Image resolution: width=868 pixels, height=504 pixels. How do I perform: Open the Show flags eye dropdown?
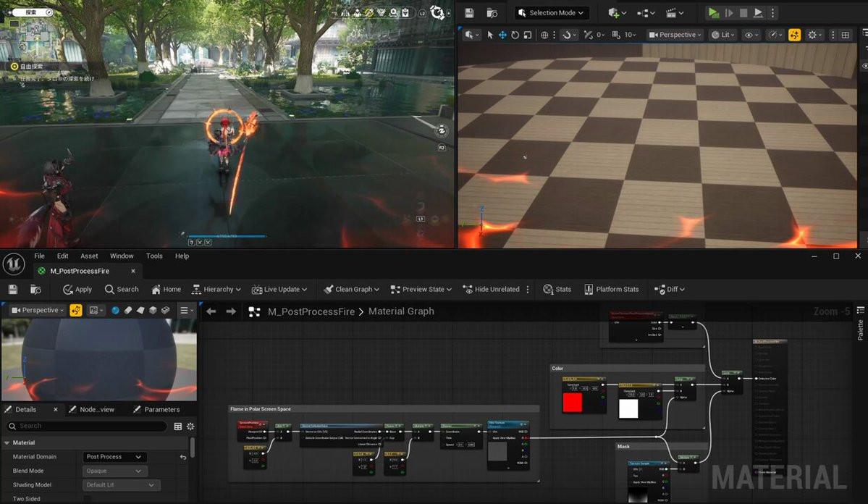pos(751,35)
